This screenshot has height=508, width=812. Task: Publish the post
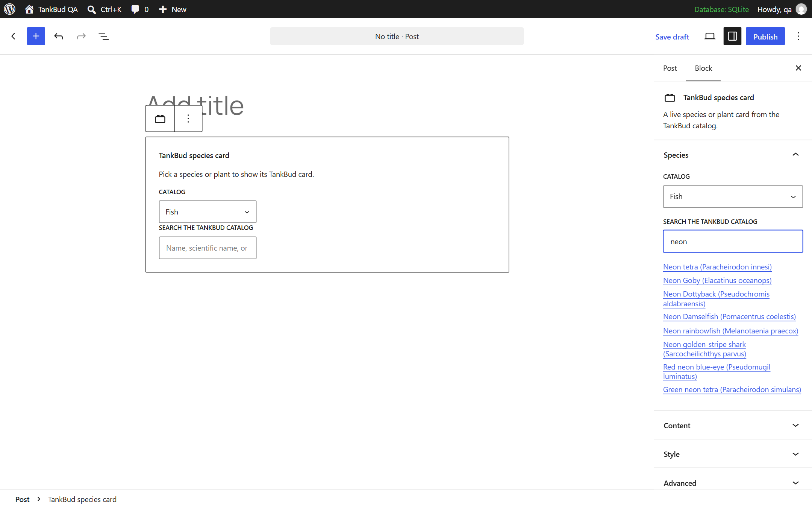pyautogui.click(x=765, y=36)
